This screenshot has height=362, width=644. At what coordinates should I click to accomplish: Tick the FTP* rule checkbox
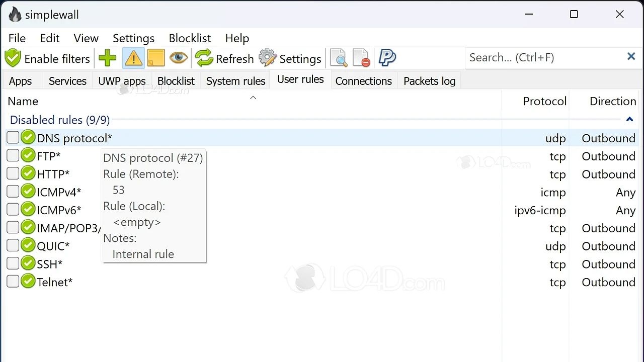click(13, 155)
